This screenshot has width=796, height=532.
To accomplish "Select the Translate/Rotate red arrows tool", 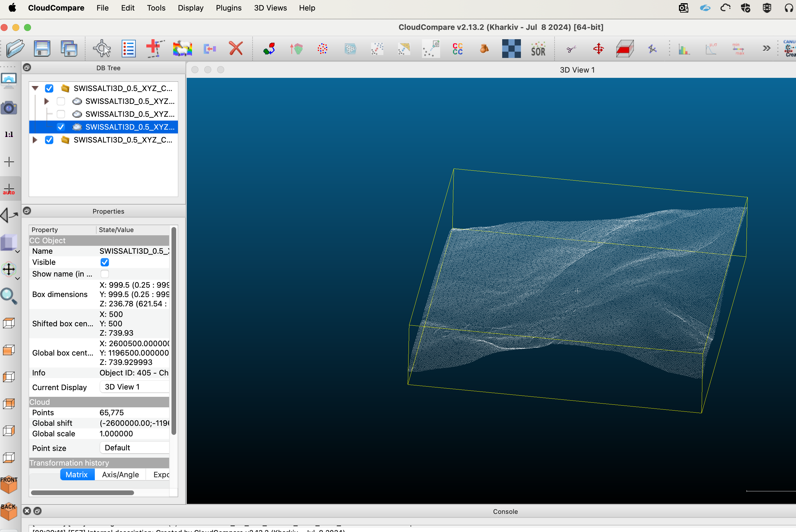I will (x=598, y=49).
